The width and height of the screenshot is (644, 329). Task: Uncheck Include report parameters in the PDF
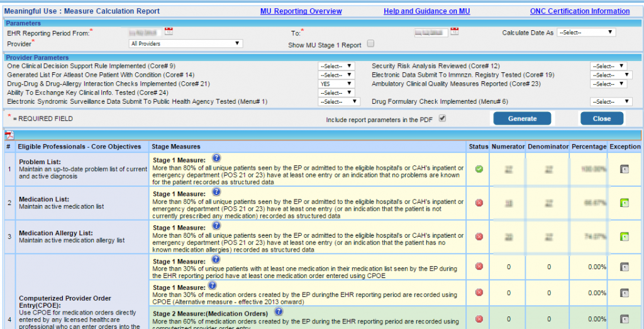[442, 118]
